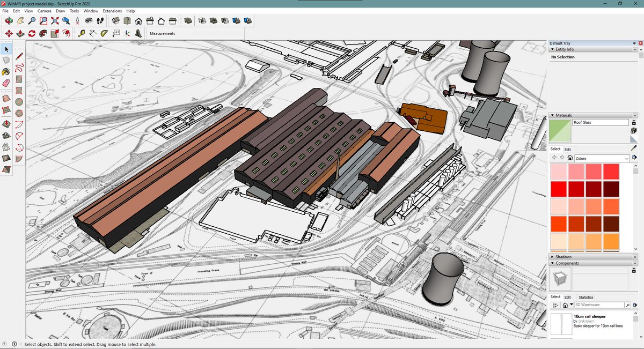Screen dimensions: 644x349
Task: Switch to Components Edit tab
Action: (x=567, y=297)
